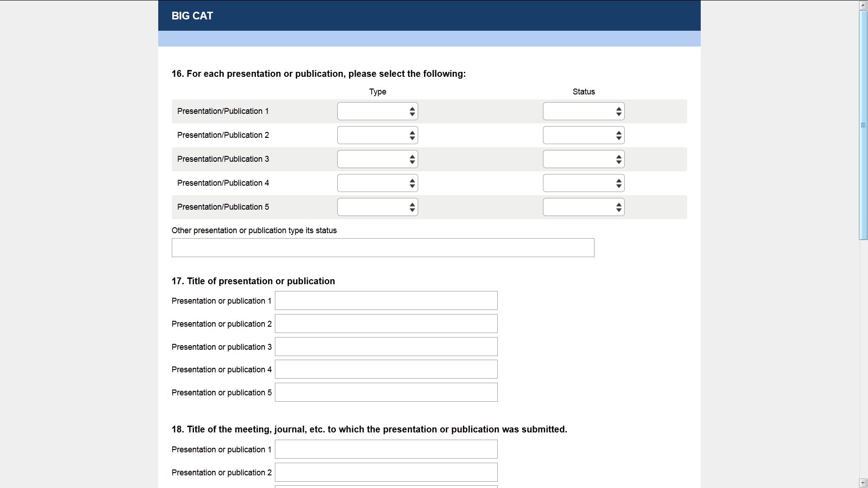Open Status dropdown for Presentation/Publication 5
Screen dimensions: 868x488
(x=583, y=207)
